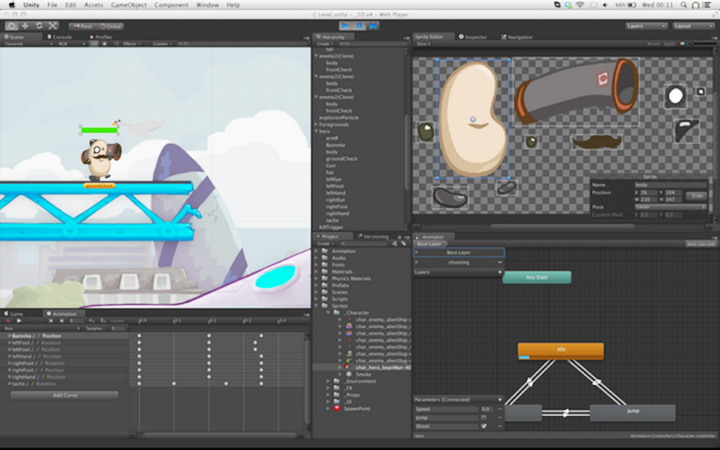
Task: Open the Apple menu
Action: pos(12,5)
